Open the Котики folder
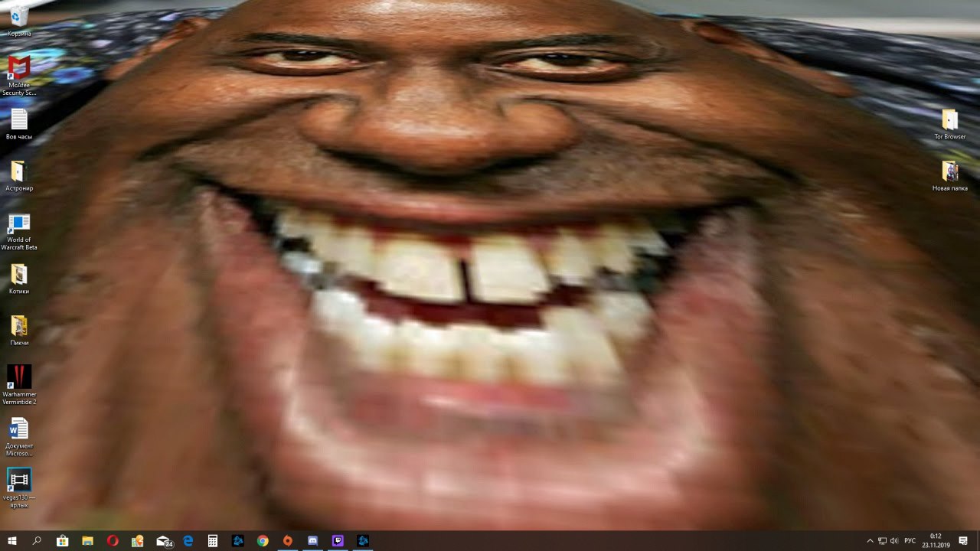The image size is (980, 551). pos(19,279)
